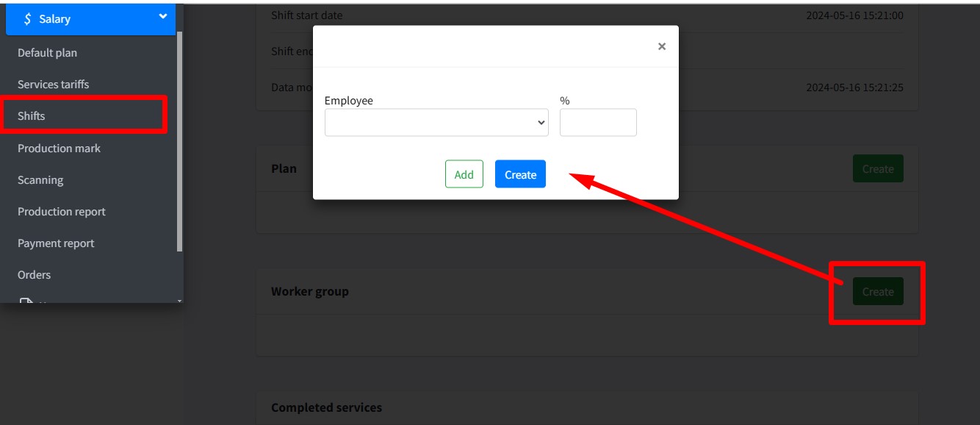Click Create in the Worker group section
Viewport: 980px width, 425px height.
tap(877, 292)
